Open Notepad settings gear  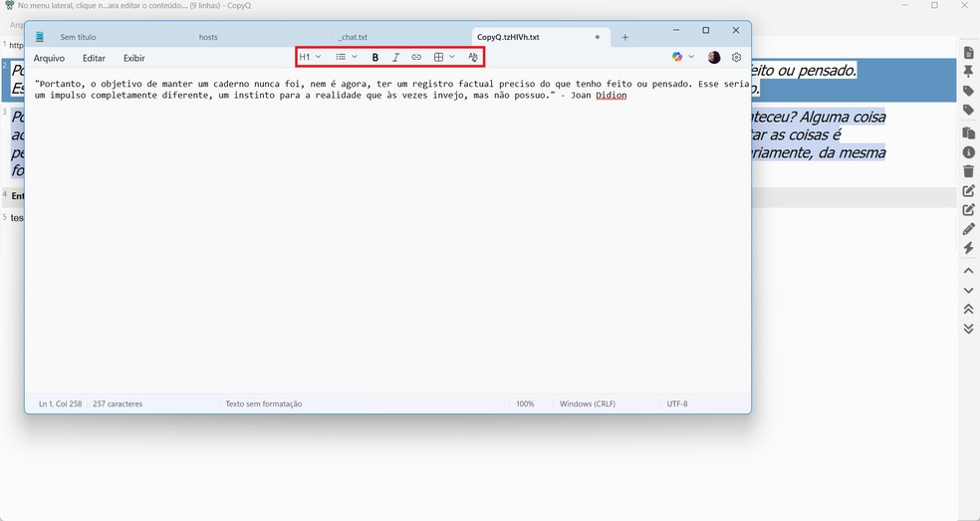point(736,57)
